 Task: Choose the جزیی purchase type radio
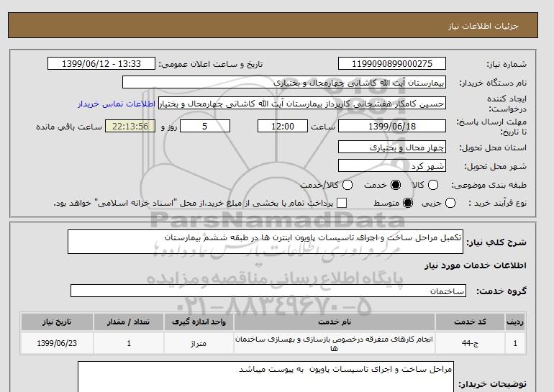tap(450, 203)
